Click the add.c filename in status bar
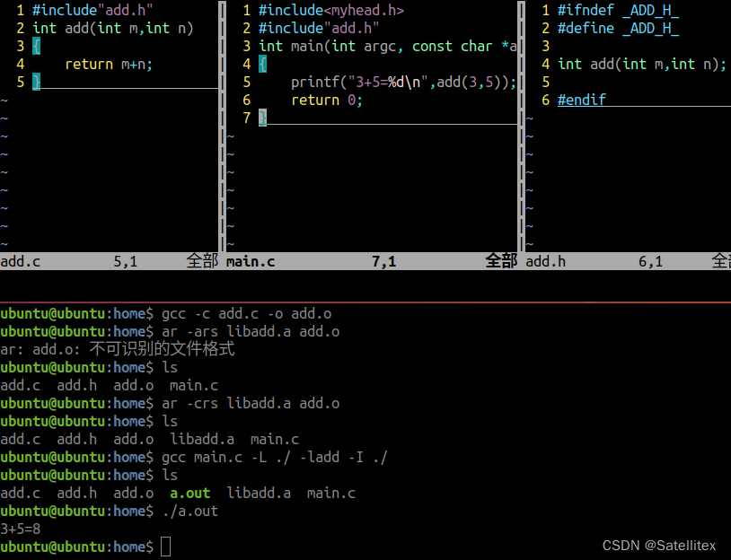Image resolution: width=731 pixels, height=560 pixels. pyautogui.click(x=21, y=261)
